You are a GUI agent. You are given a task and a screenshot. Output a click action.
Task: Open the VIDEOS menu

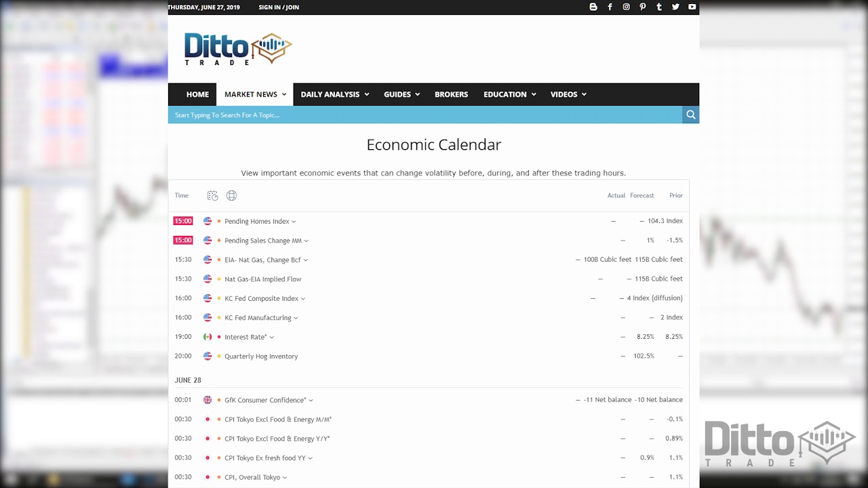[x=568, y=94]
